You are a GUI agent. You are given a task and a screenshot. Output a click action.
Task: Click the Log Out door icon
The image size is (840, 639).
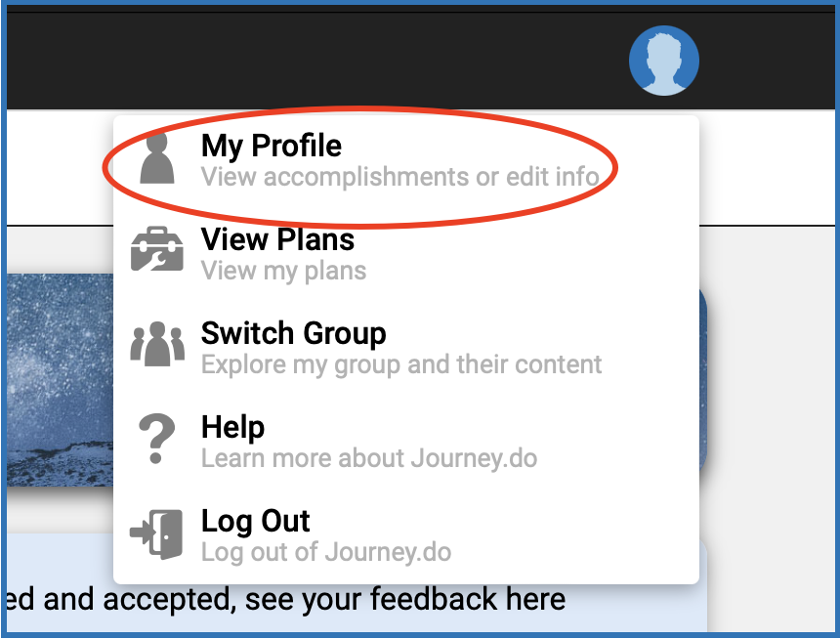coord(157,532)
